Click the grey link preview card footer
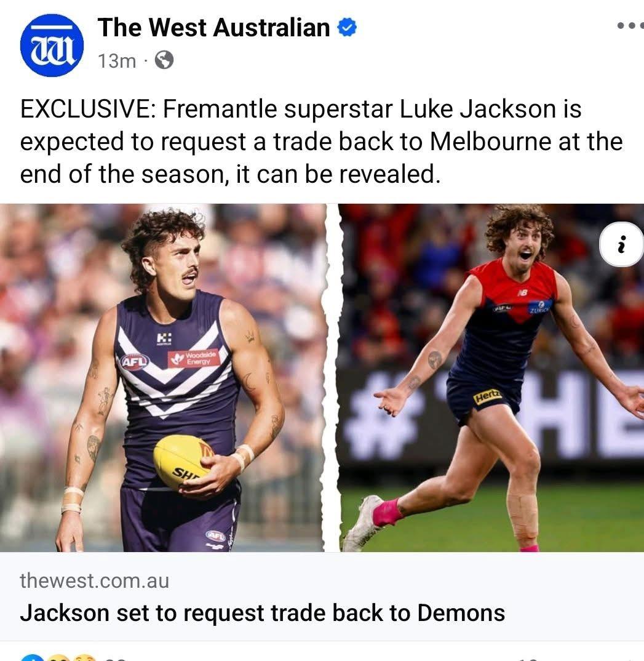 (x=322, y=596)
